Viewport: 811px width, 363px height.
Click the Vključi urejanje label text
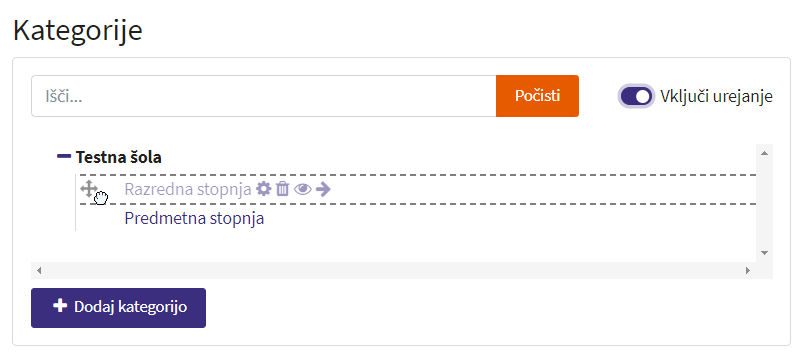(716, 96)
